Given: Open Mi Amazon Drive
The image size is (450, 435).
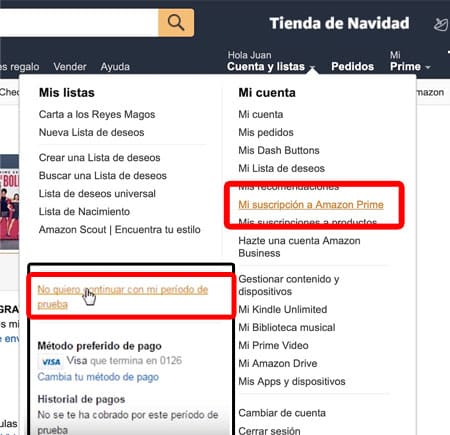Looking at the screenshot, I should tap(278, 363).
